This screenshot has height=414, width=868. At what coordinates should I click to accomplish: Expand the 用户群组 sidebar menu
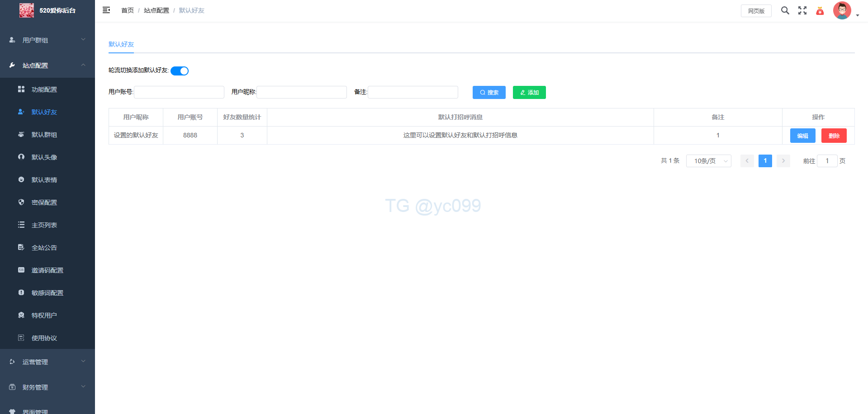(47, 40)
